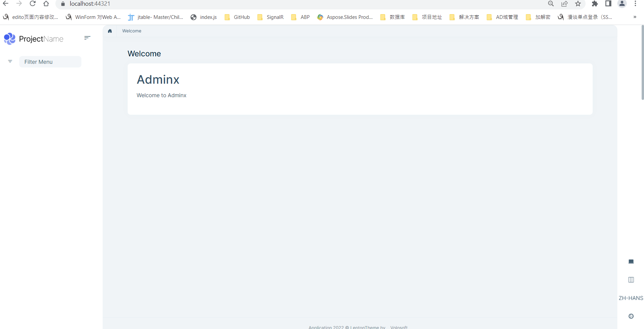Open the WinForm bookmark
Viewport: 644px width, 329px height.
[x=93, y=17]
